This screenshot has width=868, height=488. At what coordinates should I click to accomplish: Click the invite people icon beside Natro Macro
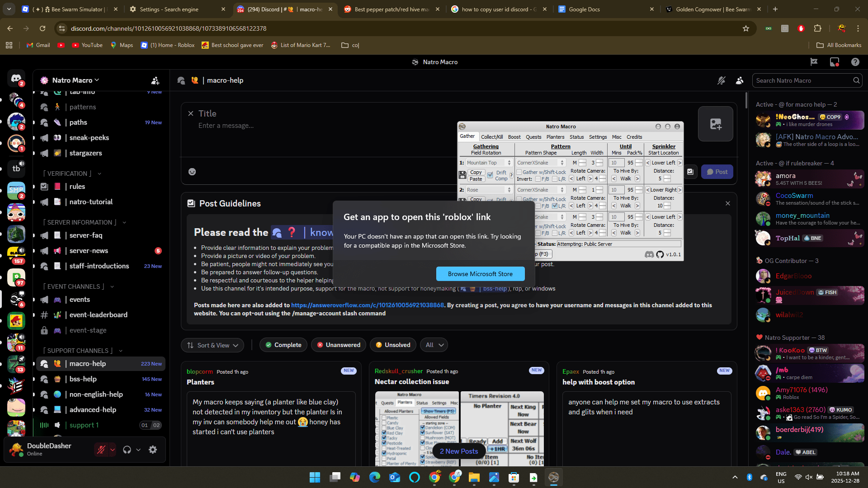[x=155, y=80]
